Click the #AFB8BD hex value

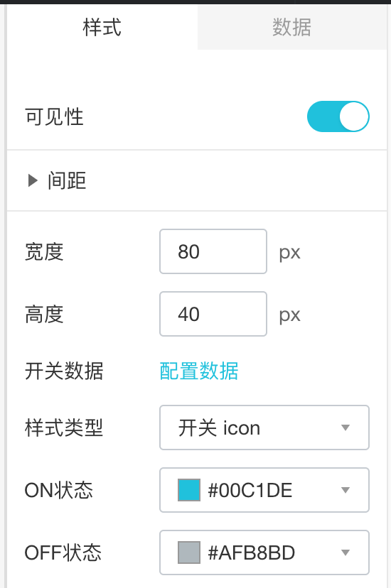pyautogui.click(x=252, y=552)
